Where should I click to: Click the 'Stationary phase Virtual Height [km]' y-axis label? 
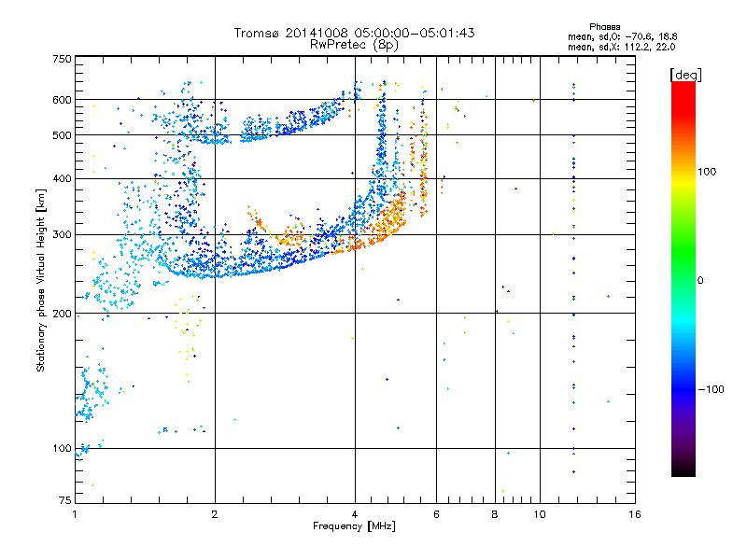point(40,280)
